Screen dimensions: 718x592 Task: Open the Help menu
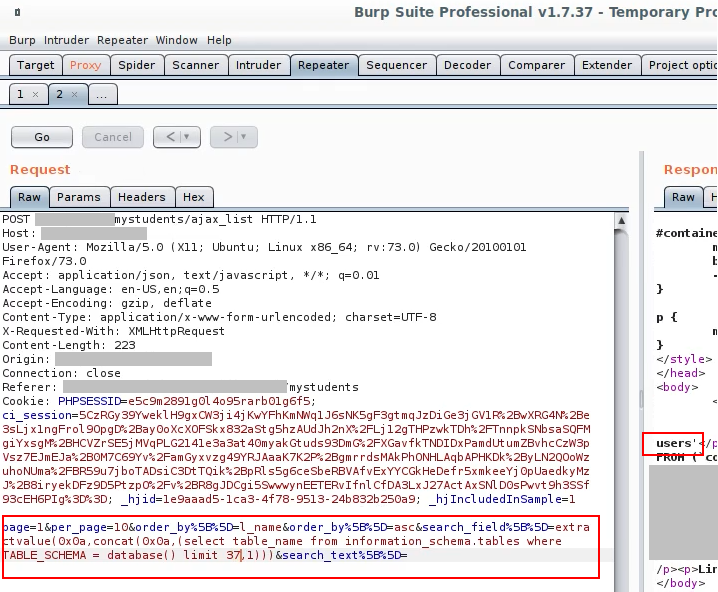tap(219, 40)
